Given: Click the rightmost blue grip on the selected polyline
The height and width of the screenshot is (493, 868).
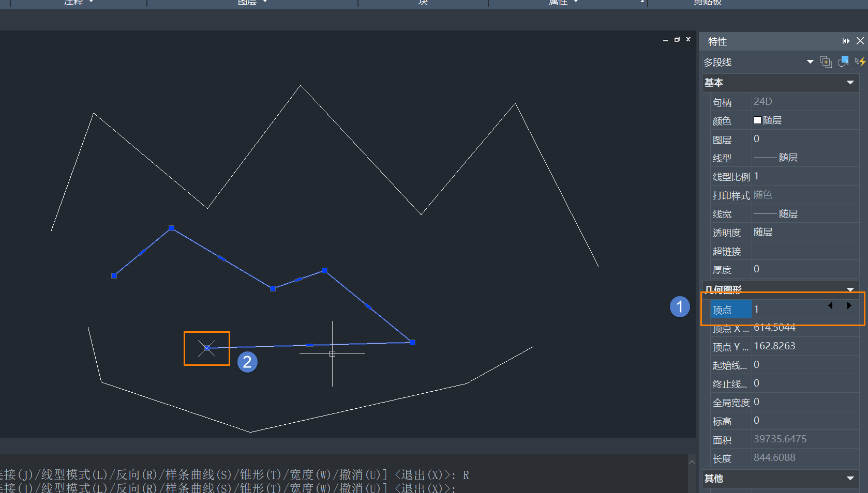Looking at the screenshot, I should point(412,342).
